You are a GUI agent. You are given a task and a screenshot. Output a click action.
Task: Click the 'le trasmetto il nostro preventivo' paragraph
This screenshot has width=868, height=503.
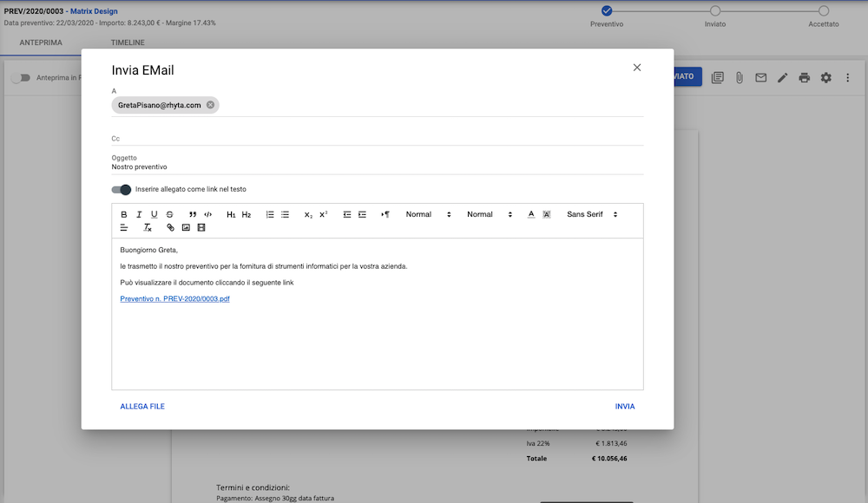264,267
